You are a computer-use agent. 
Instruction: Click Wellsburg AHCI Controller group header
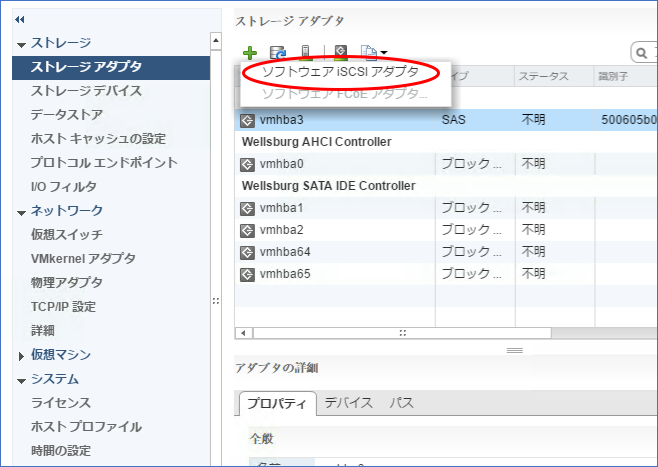(x=316, y=142)
